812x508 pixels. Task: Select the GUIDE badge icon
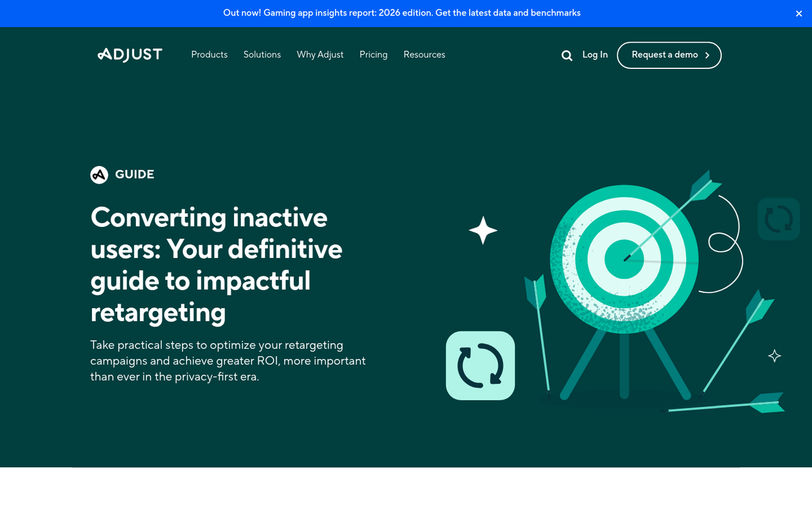point(99,174)
